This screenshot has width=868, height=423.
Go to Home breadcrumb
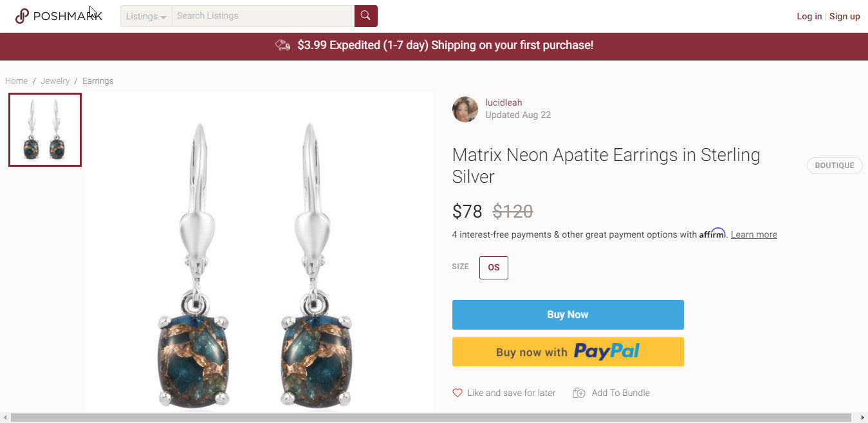(x=17, y=81)
